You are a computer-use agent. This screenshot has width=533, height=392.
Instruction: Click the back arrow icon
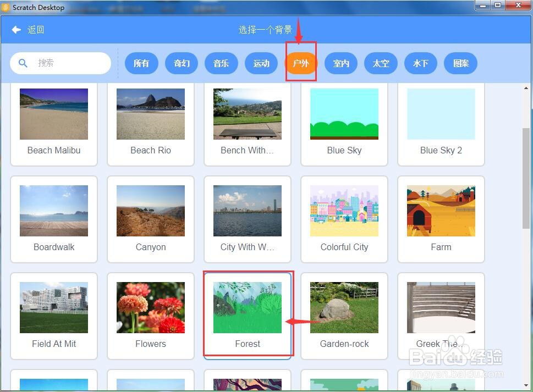(16, 30)
